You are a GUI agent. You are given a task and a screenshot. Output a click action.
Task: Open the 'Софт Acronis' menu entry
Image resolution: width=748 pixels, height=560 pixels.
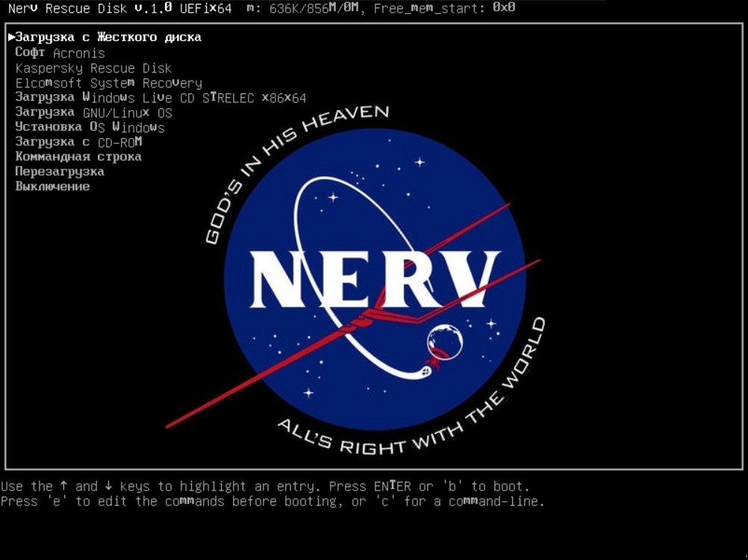(x=60, y=52)
